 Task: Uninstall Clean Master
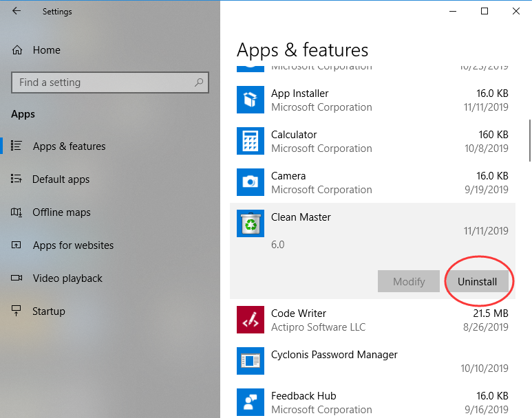[477, 281]
